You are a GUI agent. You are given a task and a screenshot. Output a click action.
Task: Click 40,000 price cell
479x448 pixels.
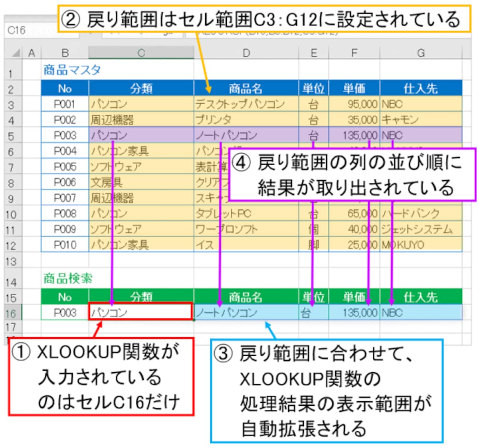point(354,229)
